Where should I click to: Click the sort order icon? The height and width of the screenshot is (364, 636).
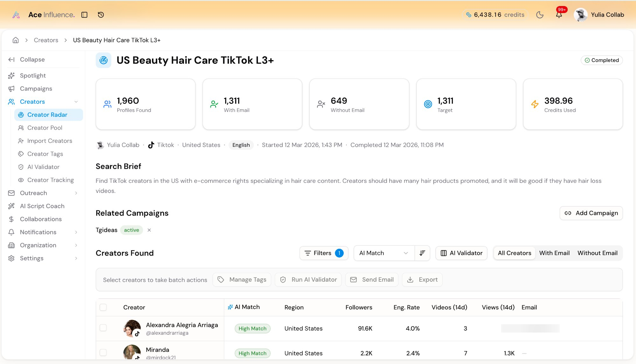422,253
